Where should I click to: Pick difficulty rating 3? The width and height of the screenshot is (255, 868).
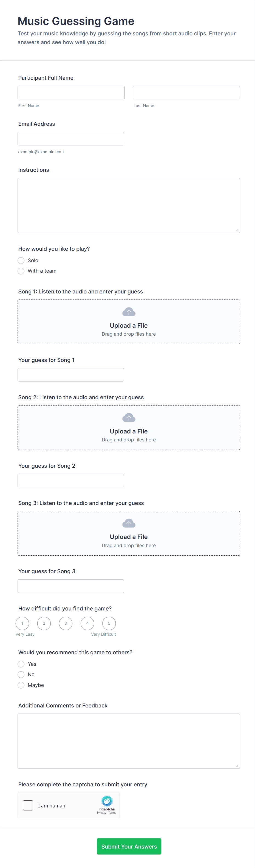click(x=66, y=623)
